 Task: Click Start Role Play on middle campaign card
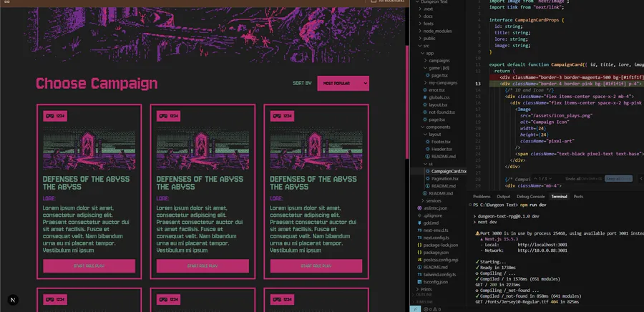point(203,266)
